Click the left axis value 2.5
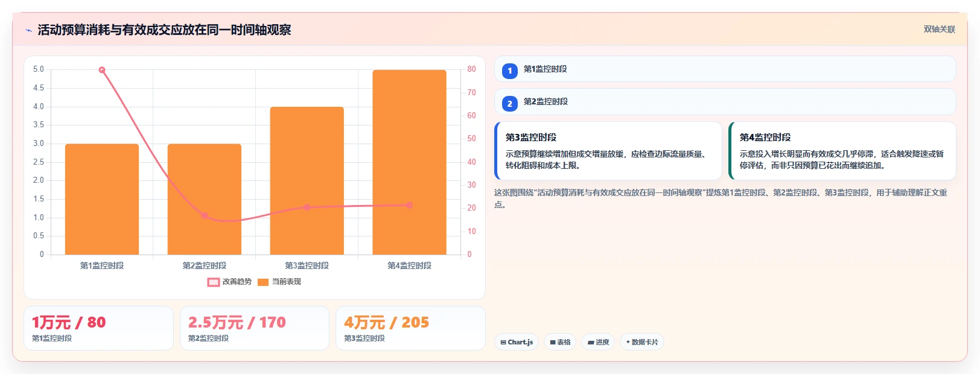This screenshot has height=374, width=980. (39, 162)
